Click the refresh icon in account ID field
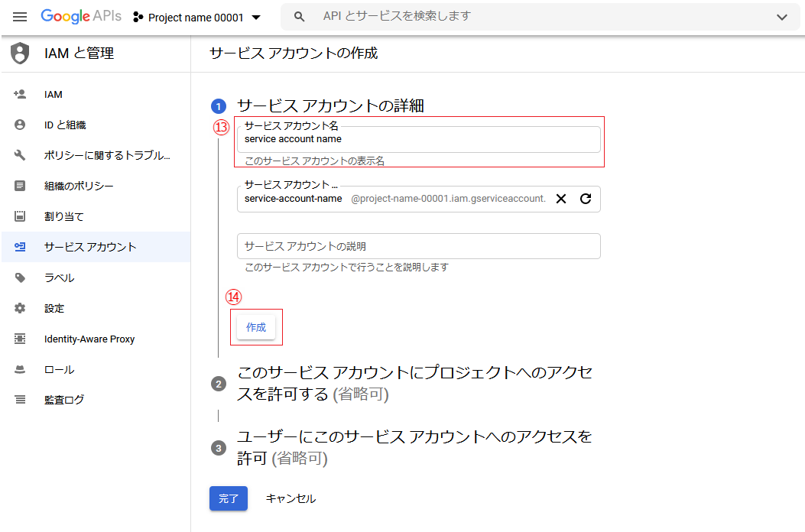Screen dimensions: 805x532 tap(586, 199)
